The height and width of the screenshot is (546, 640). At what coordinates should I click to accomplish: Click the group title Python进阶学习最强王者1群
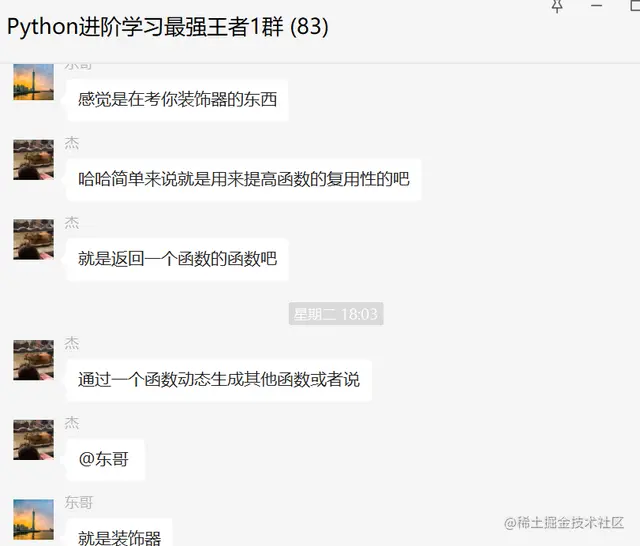point(145,27)
